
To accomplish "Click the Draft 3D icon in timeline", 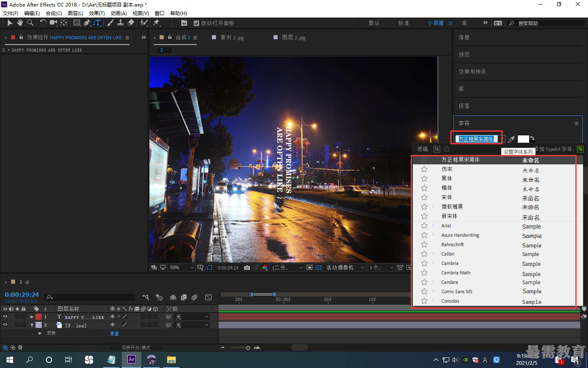I will tap(159, 297).
